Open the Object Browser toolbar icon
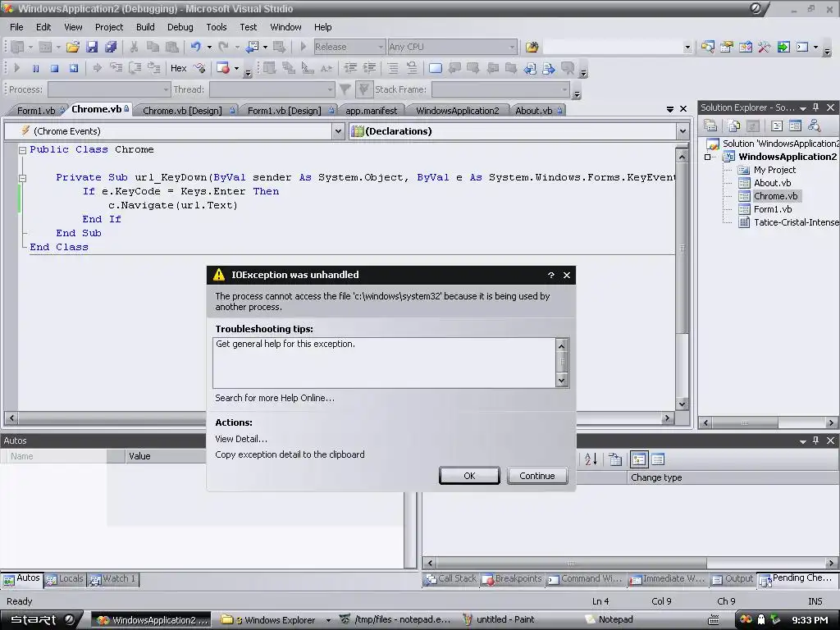 tap(745, 47)
